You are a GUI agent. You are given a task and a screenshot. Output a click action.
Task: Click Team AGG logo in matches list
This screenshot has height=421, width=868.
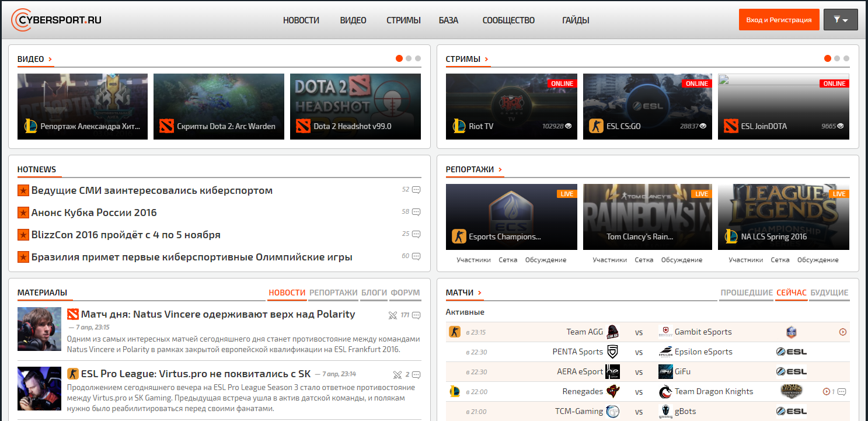(612, 332)
